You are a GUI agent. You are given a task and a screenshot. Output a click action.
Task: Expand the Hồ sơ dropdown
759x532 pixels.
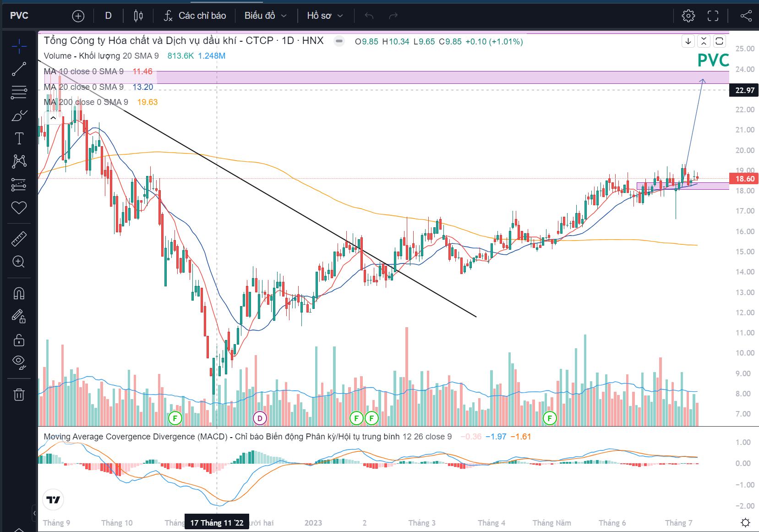click(325, 16)
